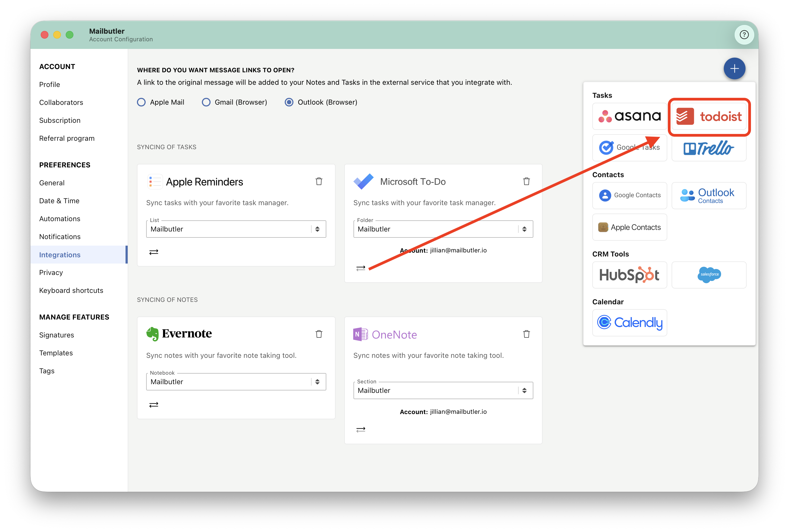789x532 pixels.
Task: Add the Salesforce CRM integration
Action: click(709, 275)
